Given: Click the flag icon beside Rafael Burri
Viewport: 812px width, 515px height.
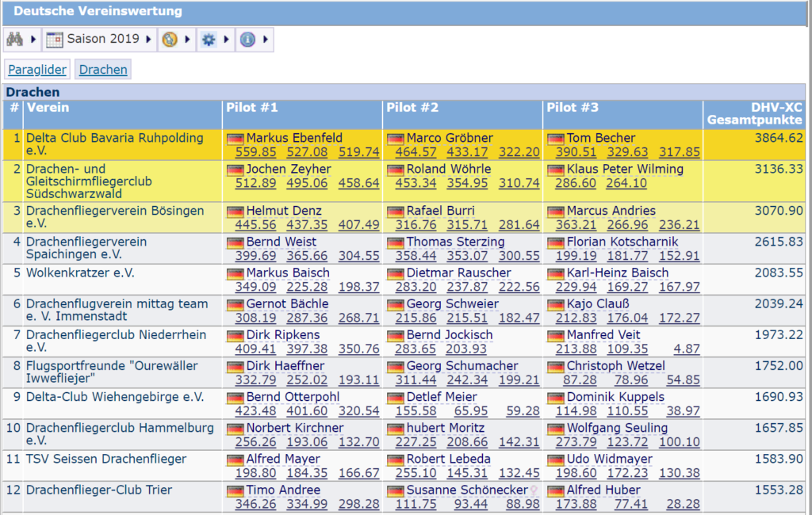Looking at the screenshot, I should click(x=395, y=212).
